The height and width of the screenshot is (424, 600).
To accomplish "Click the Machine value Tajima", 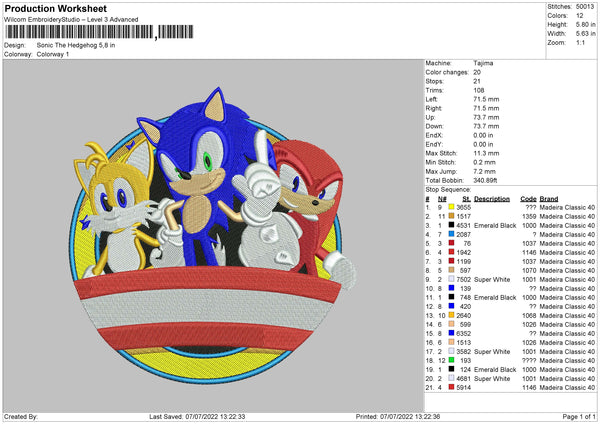I will (483, 63).
